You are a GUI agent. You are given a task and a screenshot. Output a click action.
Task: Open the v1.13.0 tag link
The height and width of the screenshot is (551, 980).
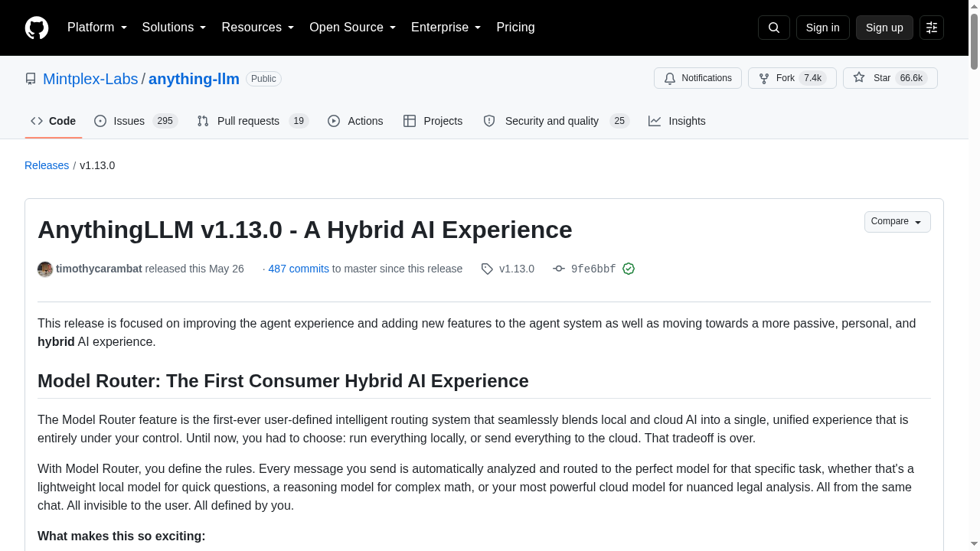point(517,269)
